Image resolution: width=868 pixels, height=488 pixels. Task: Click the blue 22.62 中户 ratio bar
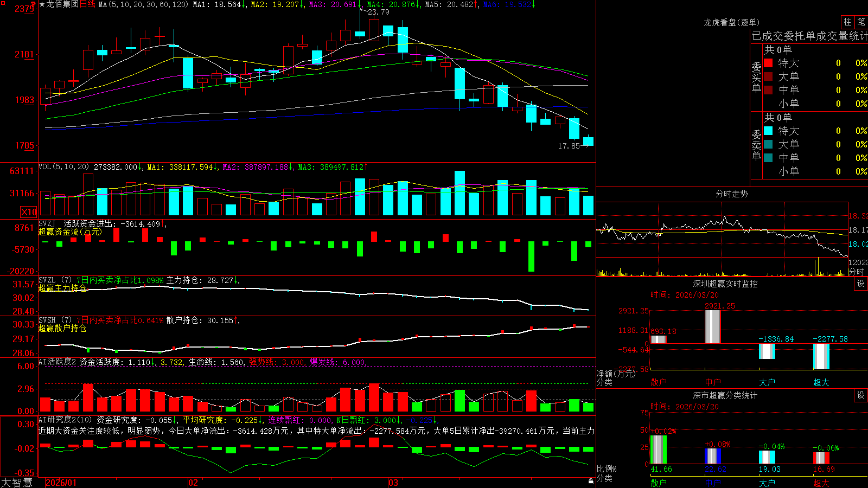pos(713,456)
